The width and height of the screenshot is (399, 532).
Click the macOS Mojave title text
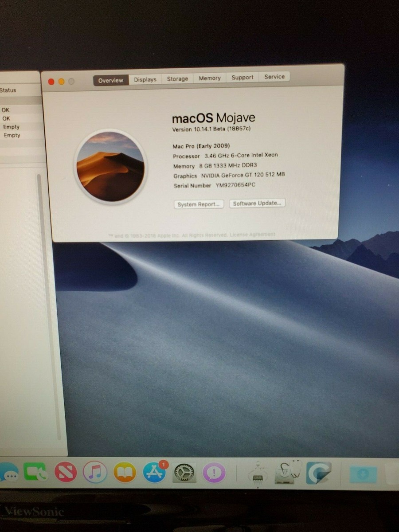click(x=213, y=118)
